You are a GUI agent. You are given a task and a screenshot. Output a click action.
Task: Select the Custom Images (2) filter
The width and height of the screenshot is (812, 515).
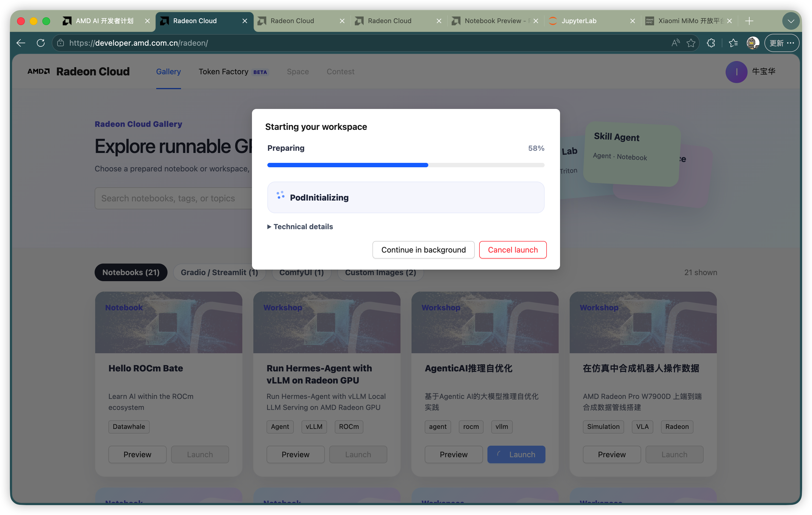click(380, 273)
